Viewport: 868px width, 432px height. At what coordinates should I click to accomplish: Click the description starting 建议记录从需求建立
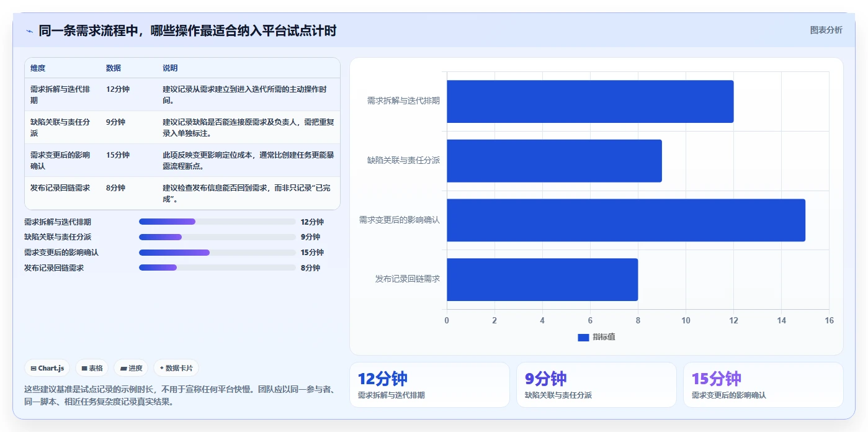click(x=245, y=94)
